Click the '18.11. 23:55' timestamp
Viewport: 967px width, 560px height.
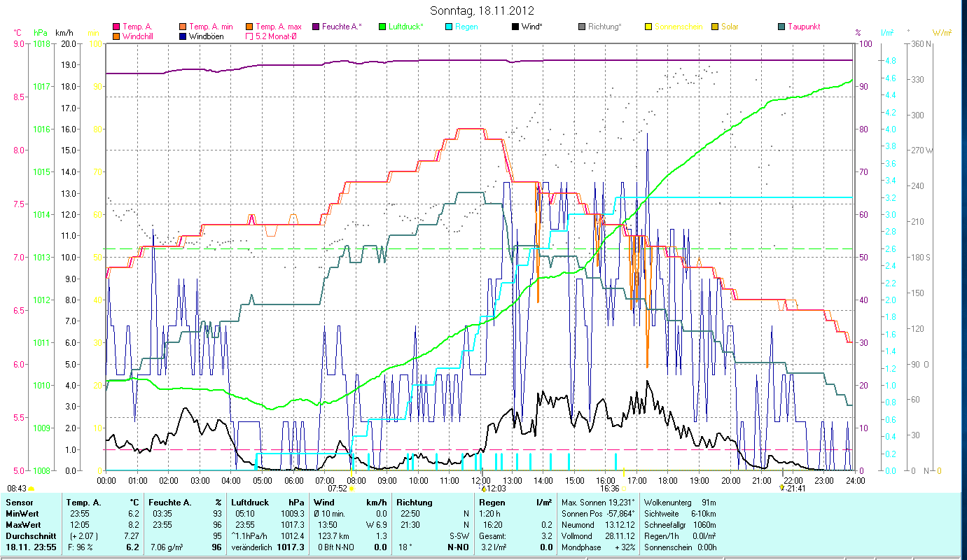(x=32, y=547)
